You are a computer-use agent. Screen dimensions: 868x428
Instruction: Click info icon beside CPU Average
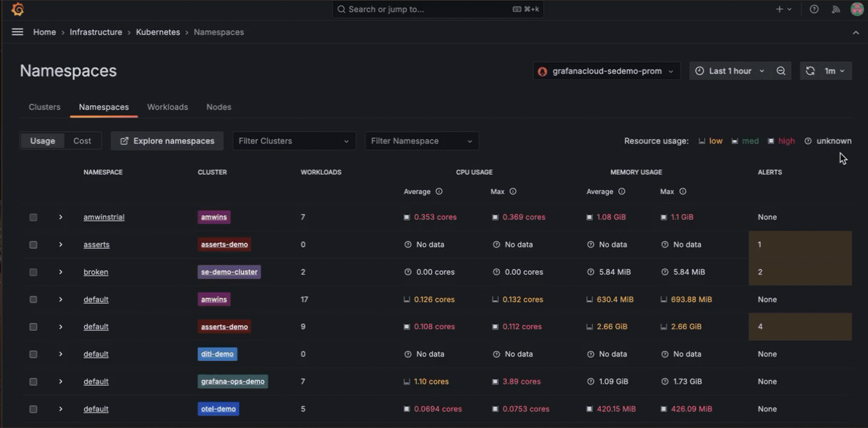point(439,192)
